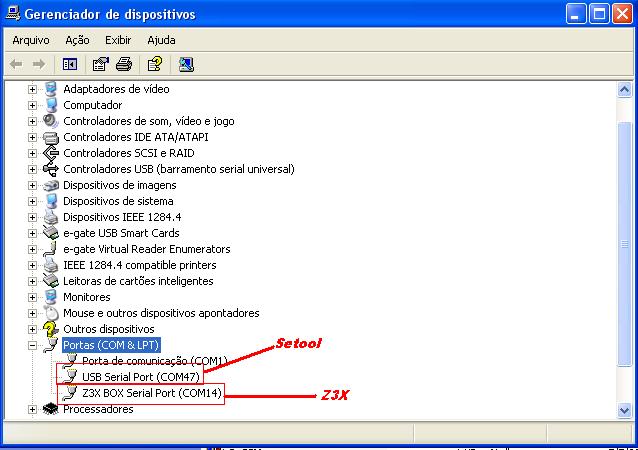Select e-gate USB Smart Cards label
The image size is (638, 450).
tap(121, 233)
